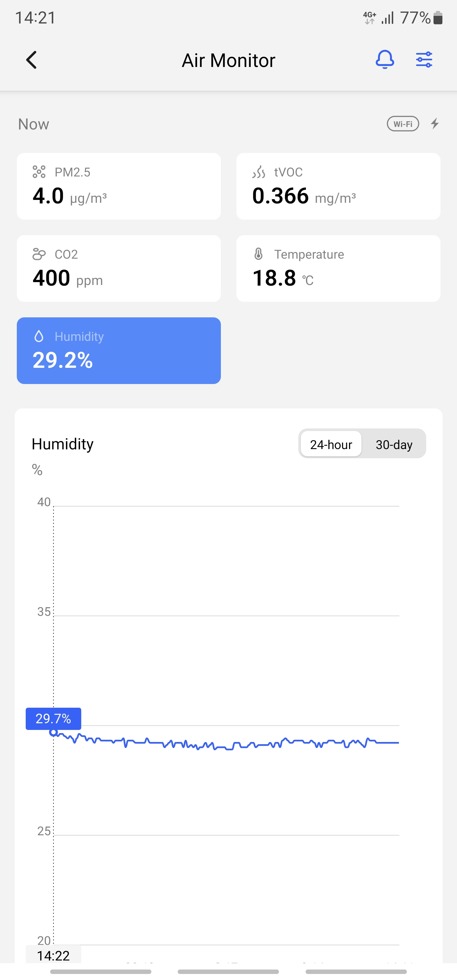Image resolution: width=457 pixels, height=980 pixels.
Task: Tap the Wi-Fi connection badge
Action: (x=403, y=124)
